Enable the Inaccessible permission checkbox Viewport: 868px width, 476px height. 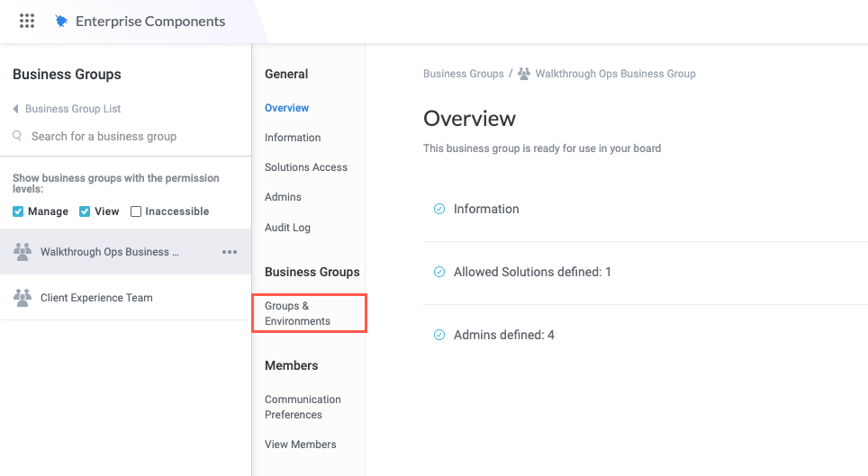point(136,211)
